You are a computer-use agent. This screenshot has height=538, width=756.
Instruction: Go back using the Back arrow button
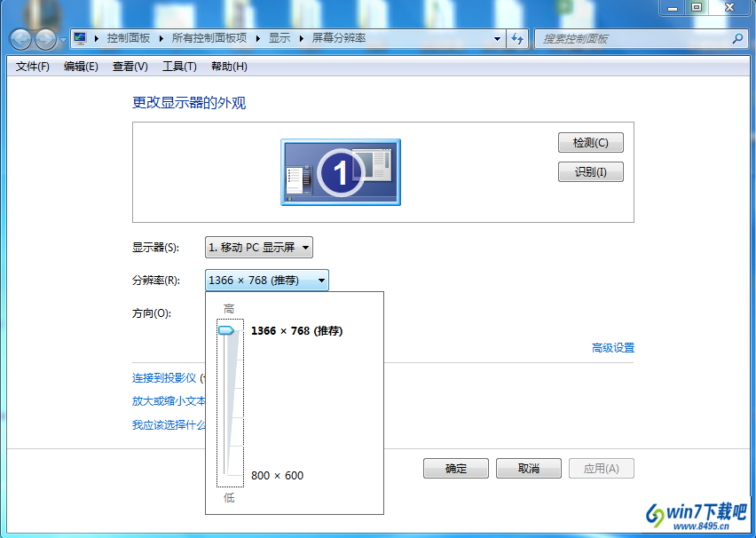tap(20, 40)
